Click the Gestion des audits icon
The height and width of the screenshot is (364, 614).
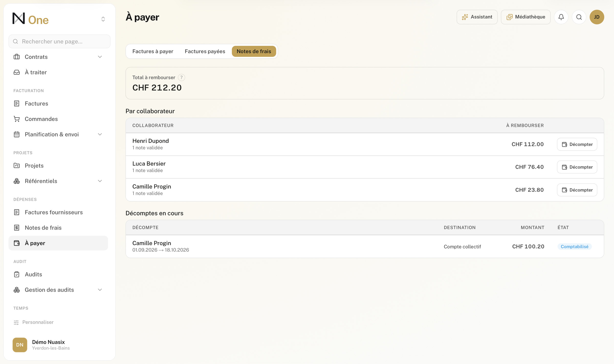point(17,290)
